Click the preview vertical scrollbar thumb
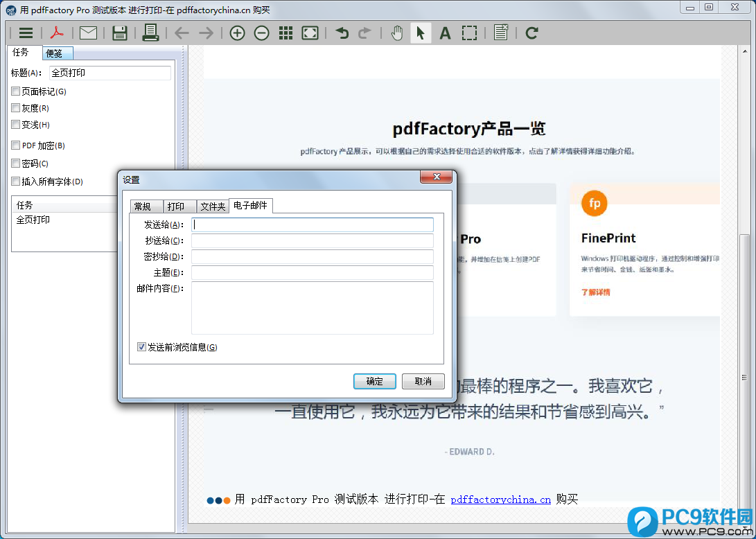This screenshot has height=539, width=756. [745, 378]
